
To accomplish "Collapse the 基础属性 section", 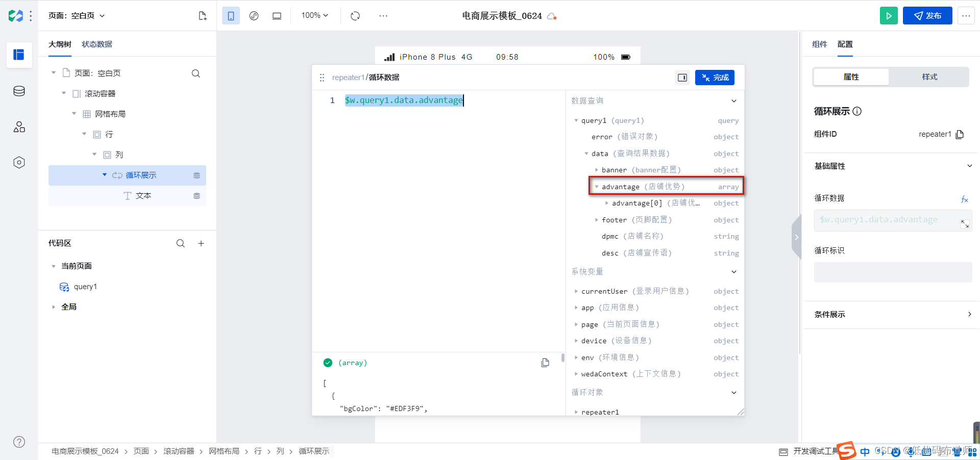I will click(x=970, y=166).
